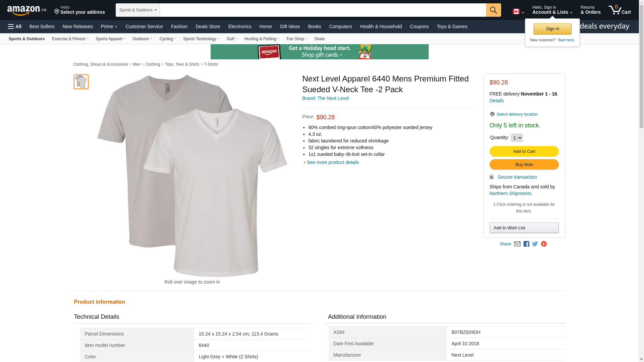Open See more product details link
Viewport: 644px width, 362px height.
click(x=332, y=162)
